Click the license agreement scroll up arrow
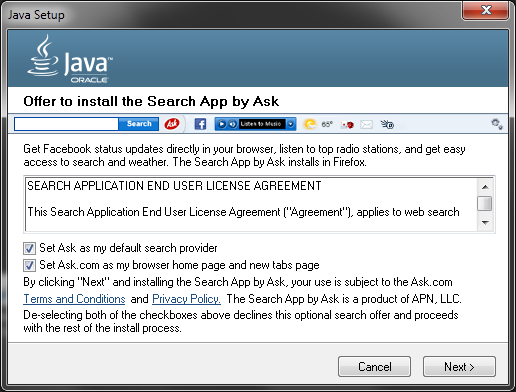Viewport: 516px width, 392px height. pos(485,187)
